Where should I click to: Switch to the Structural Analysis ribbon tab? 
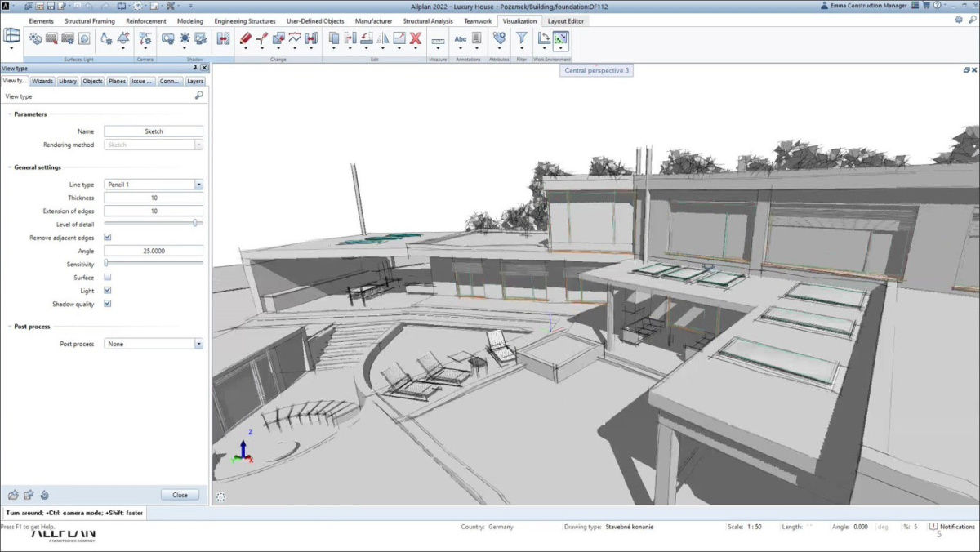pos(428,21)
